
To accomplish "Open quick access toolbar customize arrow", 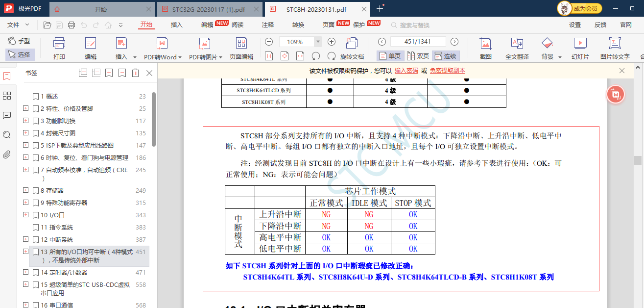I will [x=120, y=25].
